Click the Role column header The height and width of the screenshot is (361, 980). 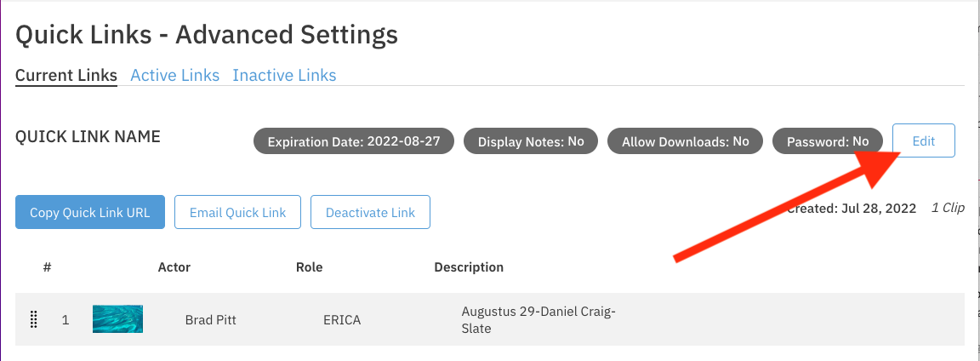[309, 267]
